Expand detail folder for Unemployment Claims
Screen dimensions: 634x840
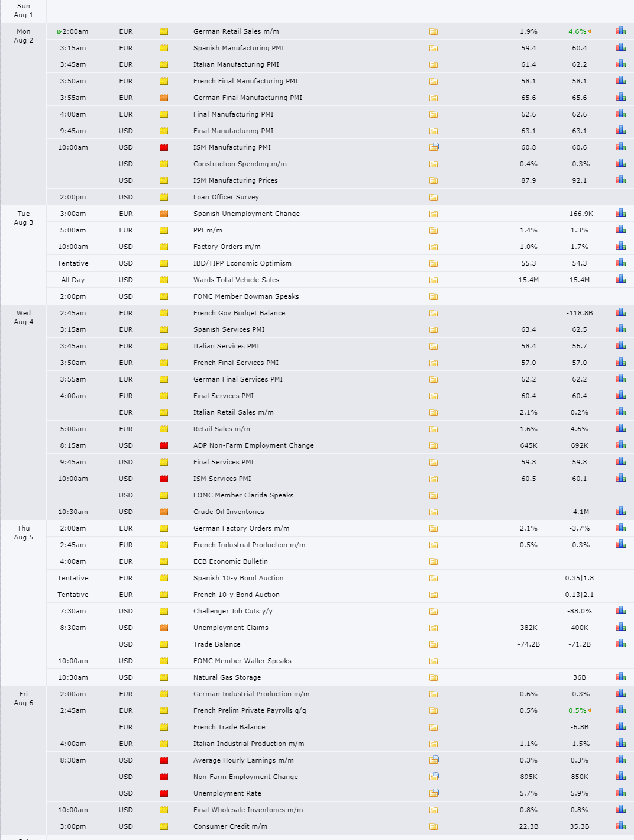(434, 628)
